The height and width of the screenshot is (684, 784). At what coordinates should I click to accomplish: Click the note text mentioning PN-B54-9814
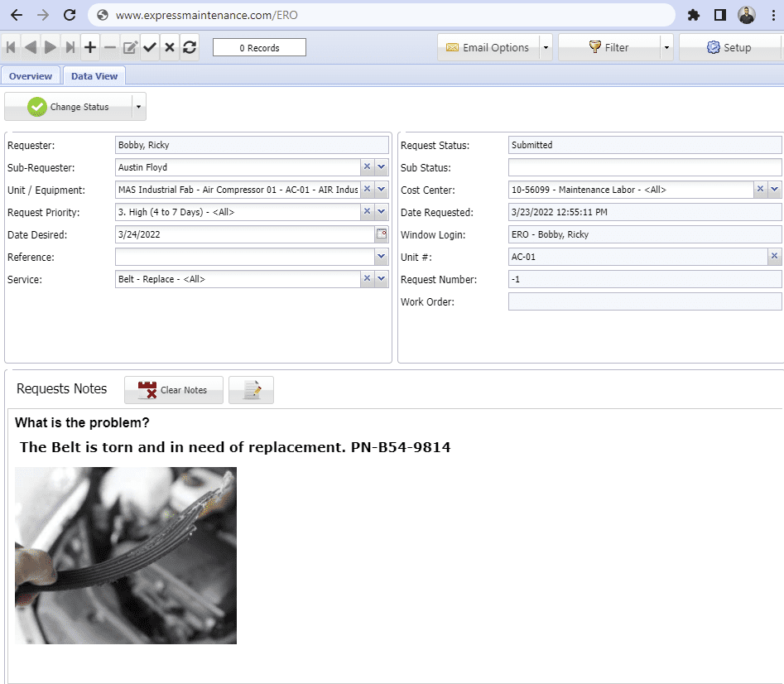click(235, 447)
